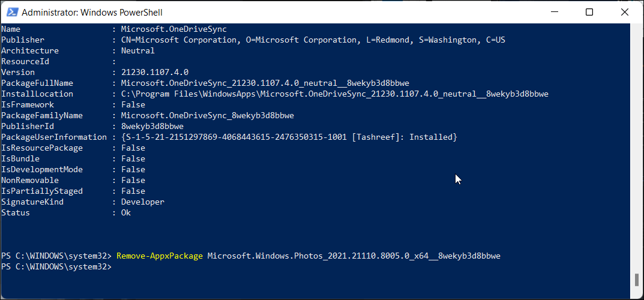Click the SignatureKind value "Developer"
644x300 pixels.
[x=142, y=202]
